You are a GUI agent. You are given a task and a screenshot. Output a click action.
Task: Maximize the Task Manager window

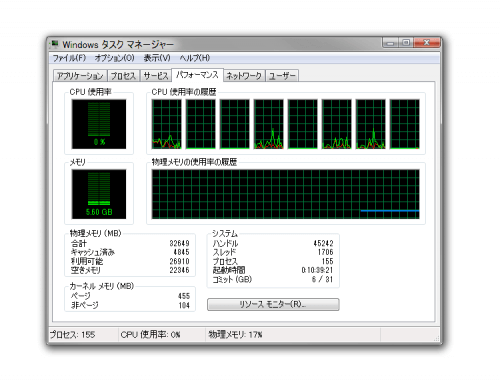406,43
